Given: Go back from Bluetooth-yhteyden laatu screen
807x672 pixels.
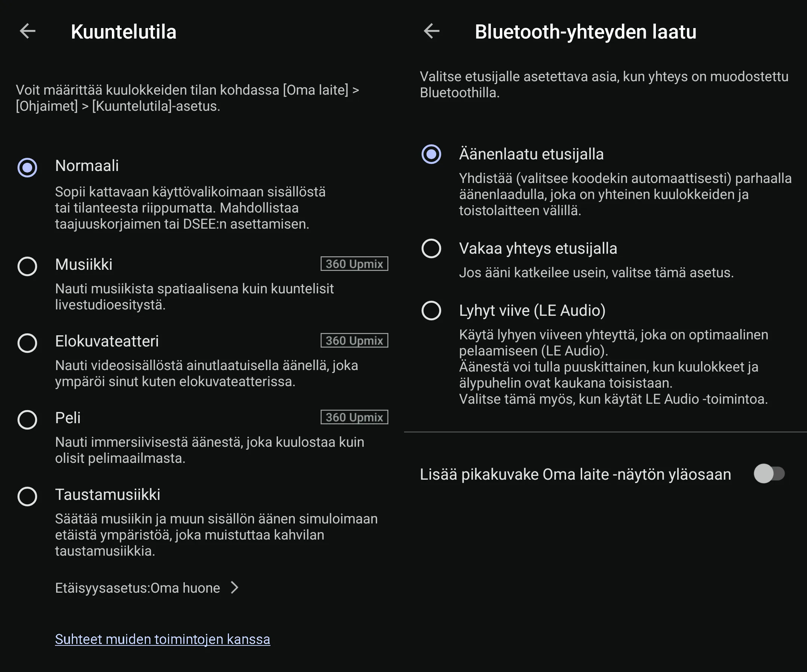Looking at the screenshot, I should click(x=431, y=31).
